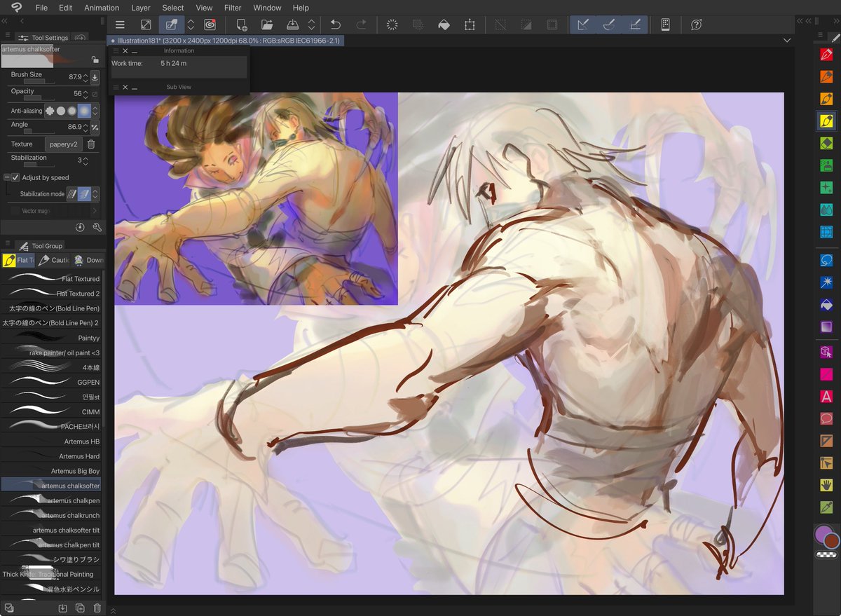Open the canvas tab list chevron

786,41
